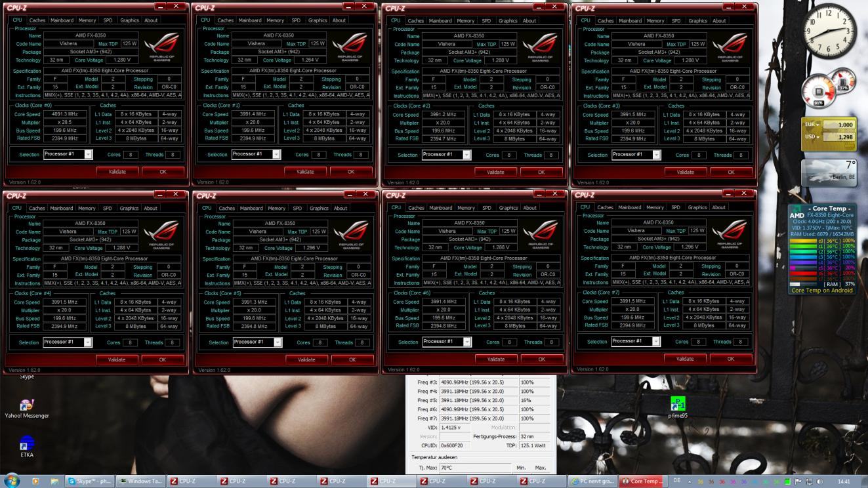The image size is (868, 488).
Task: Launch Windows Media Player from taskbar
Action: [35, 481]
